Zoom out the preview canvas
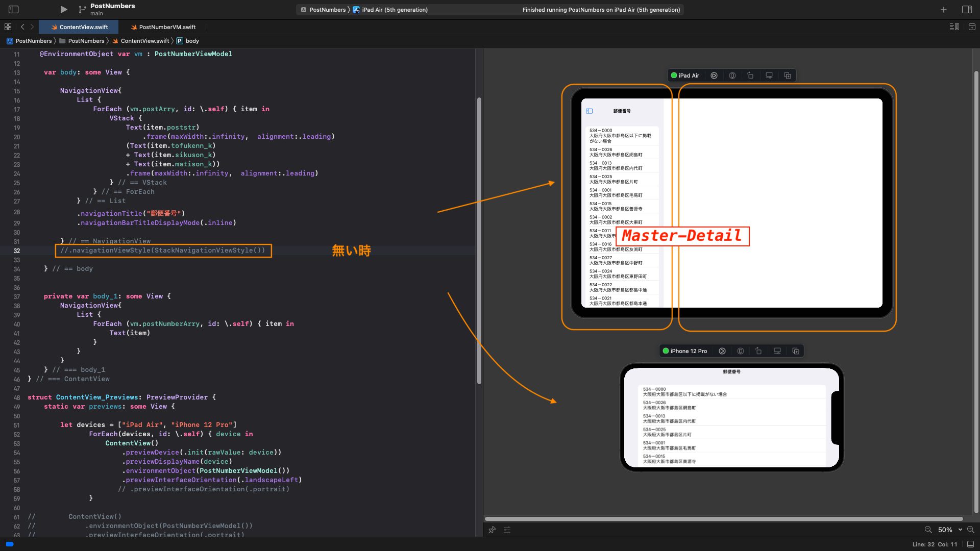The image size is (980, 551). 928,530
